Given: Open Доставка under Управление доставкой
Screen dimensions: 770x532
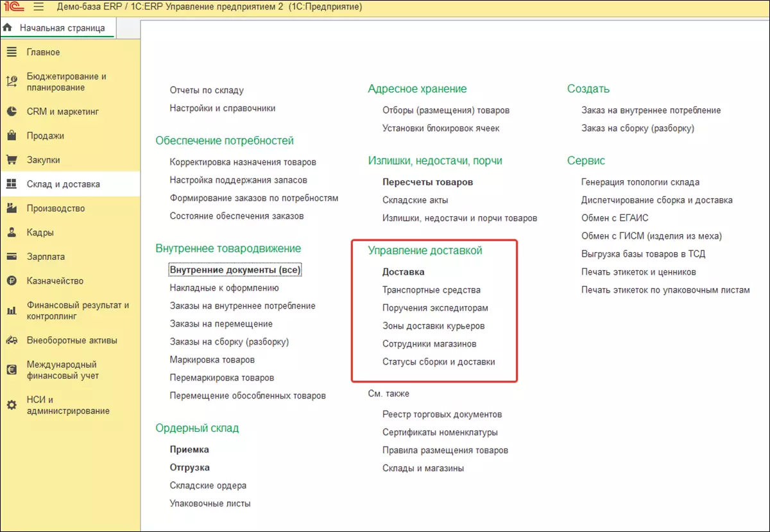Looking at the screenshot, I should click(x=403, y=272).
